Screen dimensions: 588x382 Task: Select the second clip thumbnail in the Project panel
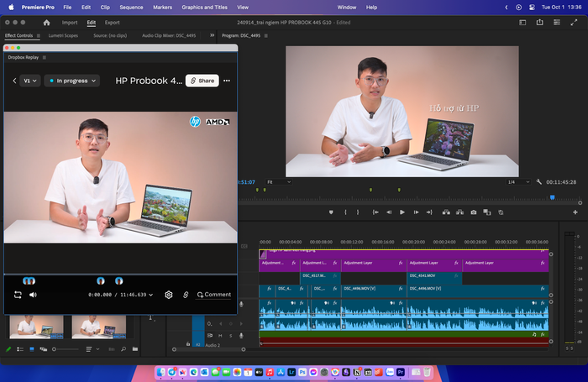(x=98, y=327)
